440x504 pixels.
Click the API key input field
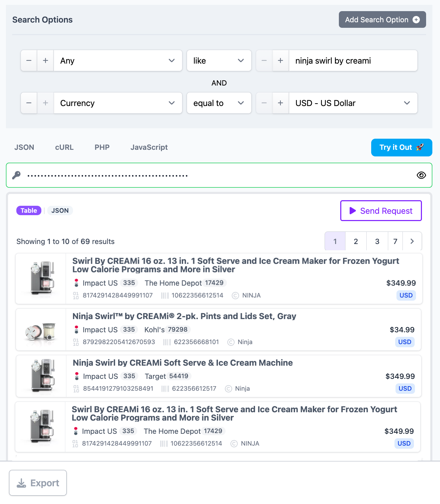(219, 175)
